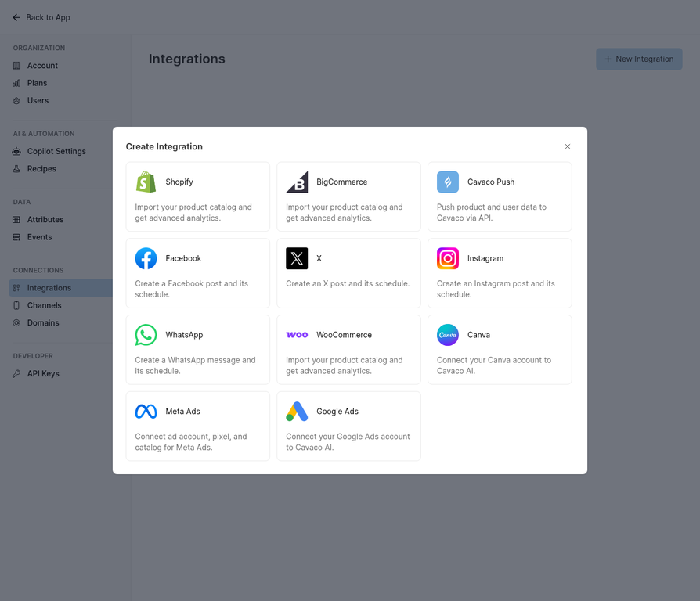The width and height of the screenshot is (700, 601).
Task: Click the Instagram logo icon
Action: pos(448,258)
